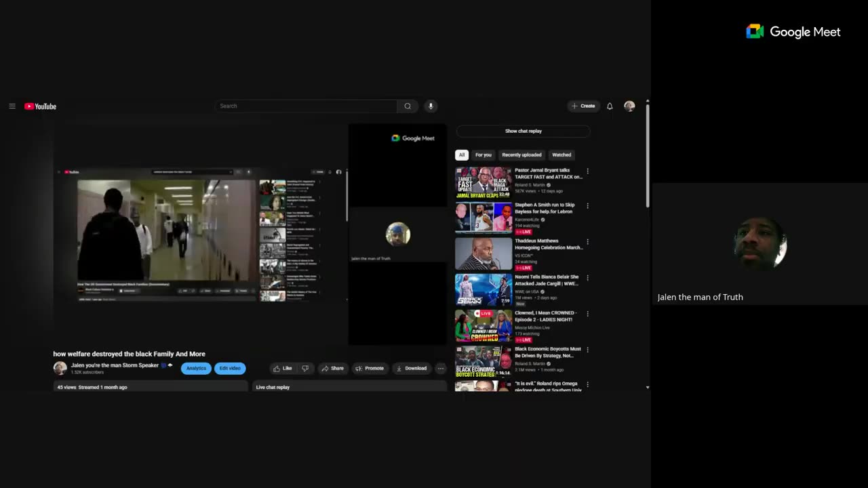The image size is (868, 488).
Task: Open more actions ellipsis under video
Action: coord(441,368)
